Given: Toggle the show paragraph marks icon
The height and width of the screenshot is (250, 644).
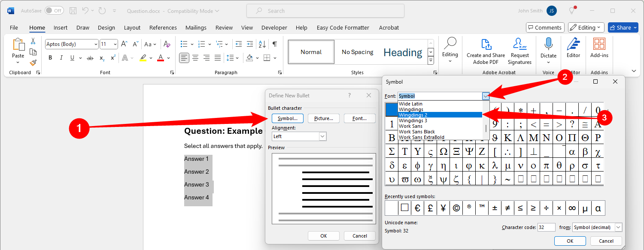Looking at the screenshot, I should click(x=274, y=44).
